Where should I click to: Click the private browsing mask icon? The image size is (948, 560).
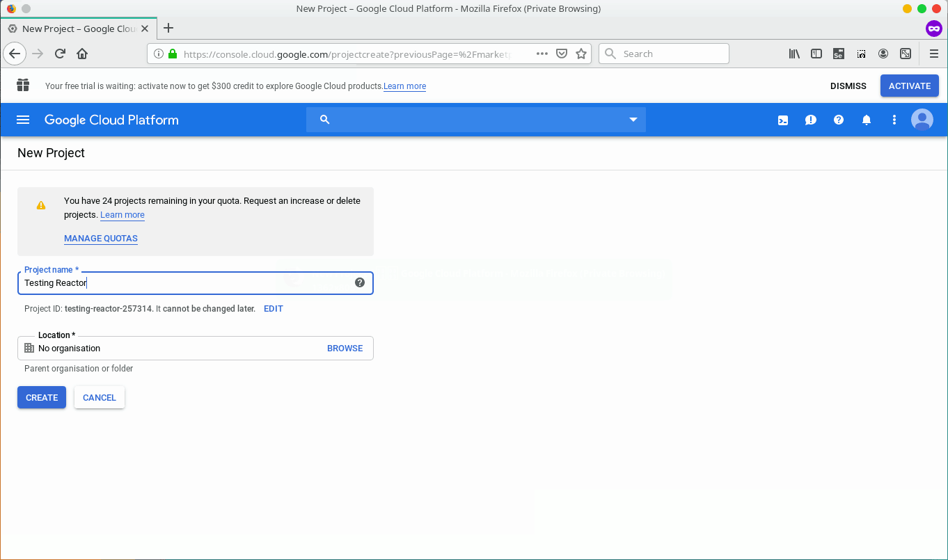pos(933,29)
